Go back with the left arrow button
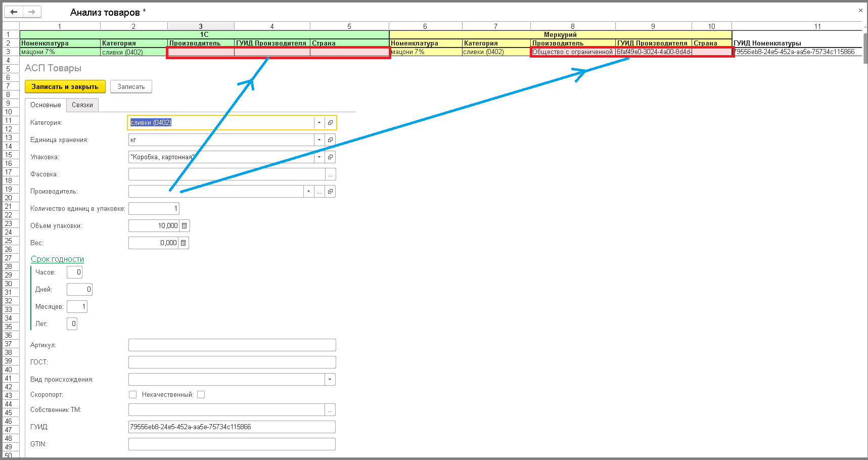Screen dimensions: 868x460 pos(14,12)
